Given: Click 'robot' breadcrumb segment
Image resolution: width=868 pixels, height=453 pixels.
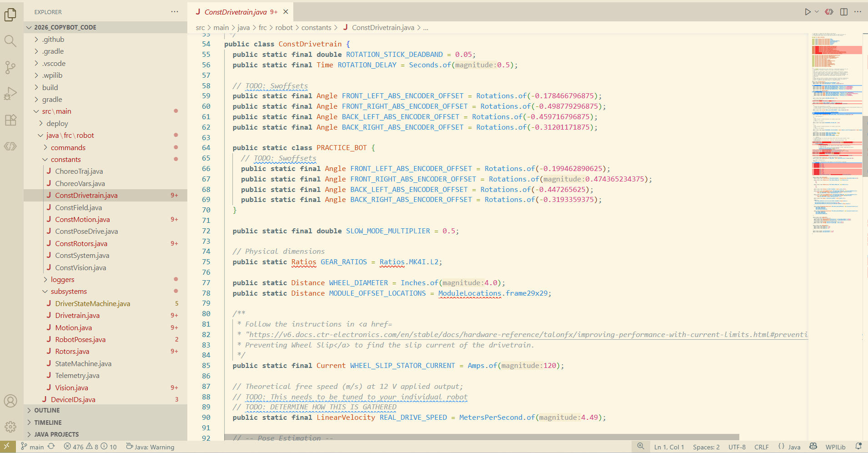Looking at the screenshot, I should (x=284, y=28).
